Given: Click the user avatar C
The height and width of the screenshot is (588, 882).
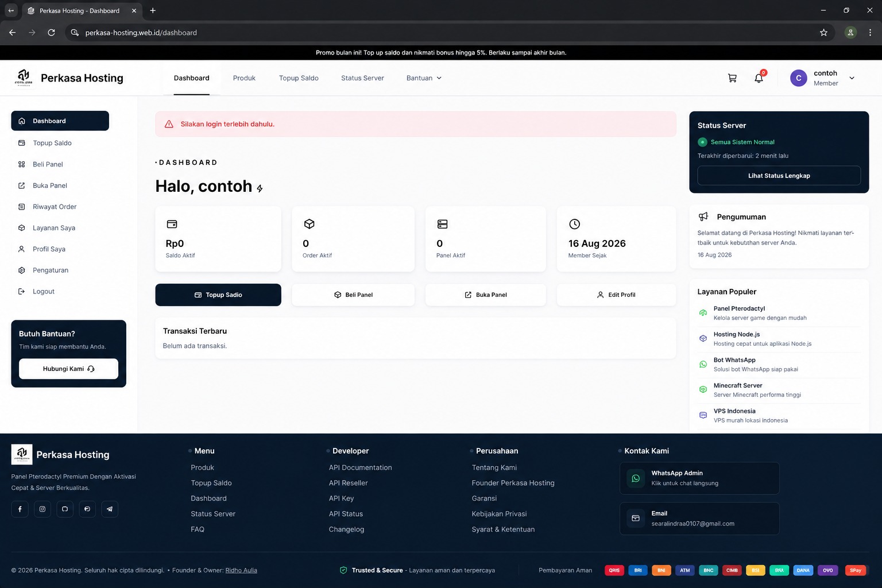Looking at the screenshot, I should point(798,78).
